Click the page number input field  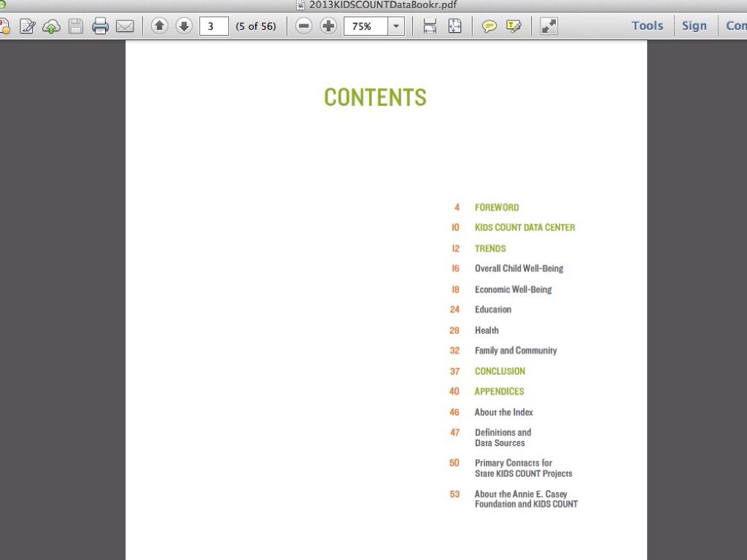point(213,26)
